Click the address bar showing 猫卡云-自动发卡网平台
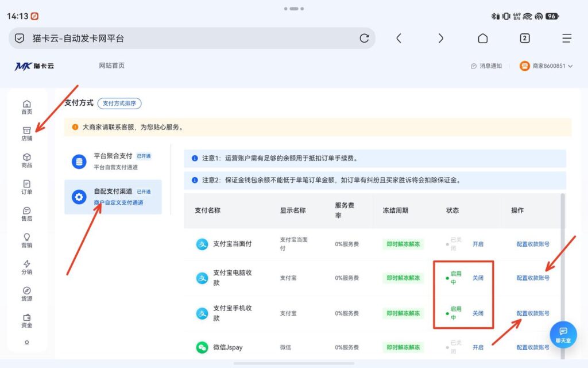This screenshot has height=368, width=588. [192, 38]
